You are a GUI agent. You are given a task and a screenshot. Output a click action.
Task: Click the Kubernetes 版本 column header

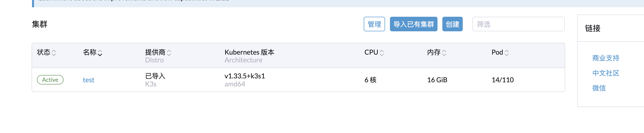[249, 52]
